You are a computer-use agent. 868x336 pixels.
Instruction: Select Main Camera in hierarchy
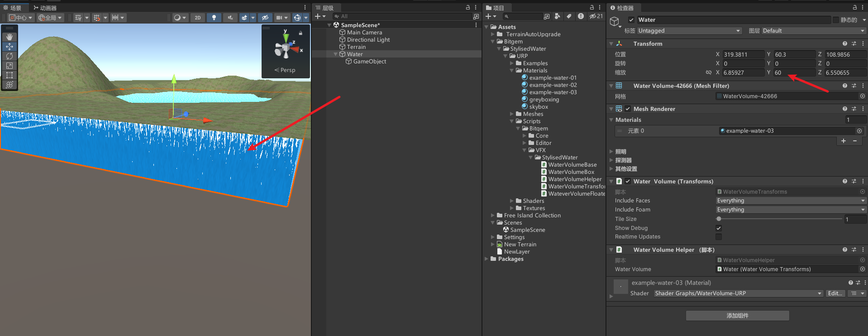click(x=364, y=33)
